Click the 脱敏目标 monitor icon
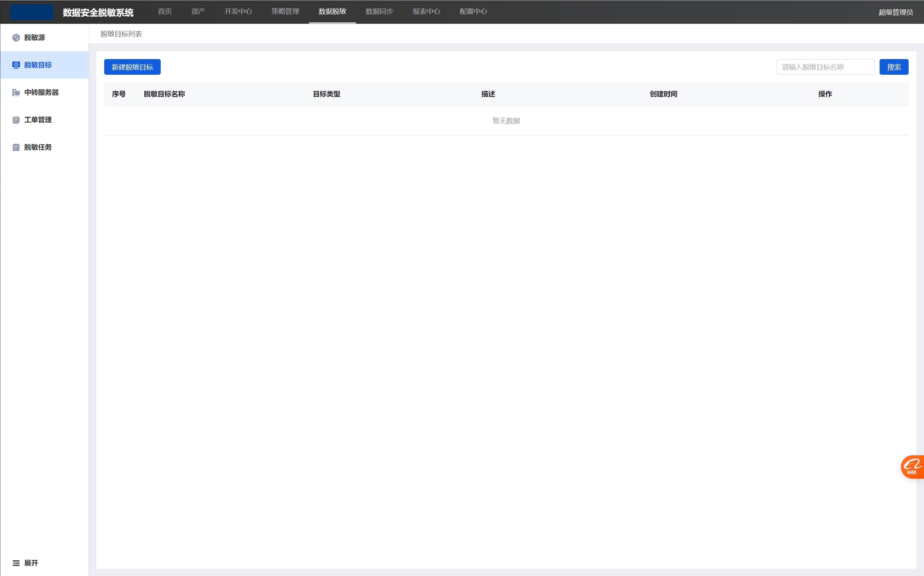Image resolution: width=924 pixels, height=576 pixels. 16,65
